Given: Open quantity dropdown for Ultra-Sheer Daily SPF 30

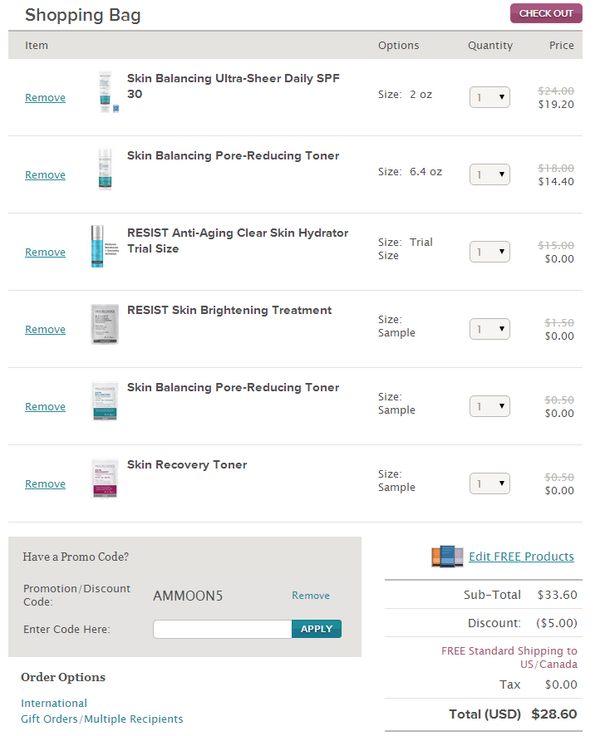Looking at the screenshot, I should pyautogui.click(x=490, y=97).
